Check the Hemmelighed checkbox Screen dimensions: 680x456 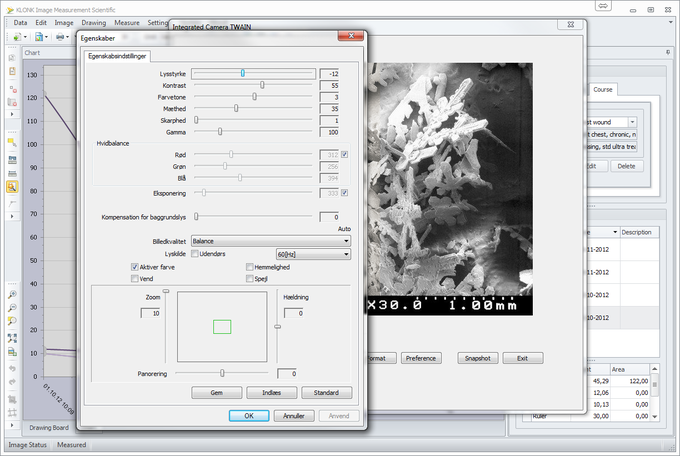click(249, 267)
